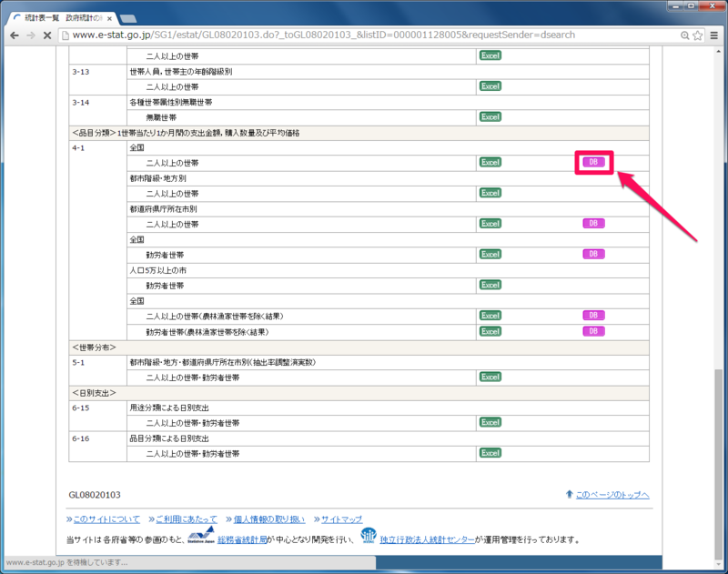Download Excel for 都市階級・地方別 二人以上の世帯
The image size is (728, 574).
490,193
